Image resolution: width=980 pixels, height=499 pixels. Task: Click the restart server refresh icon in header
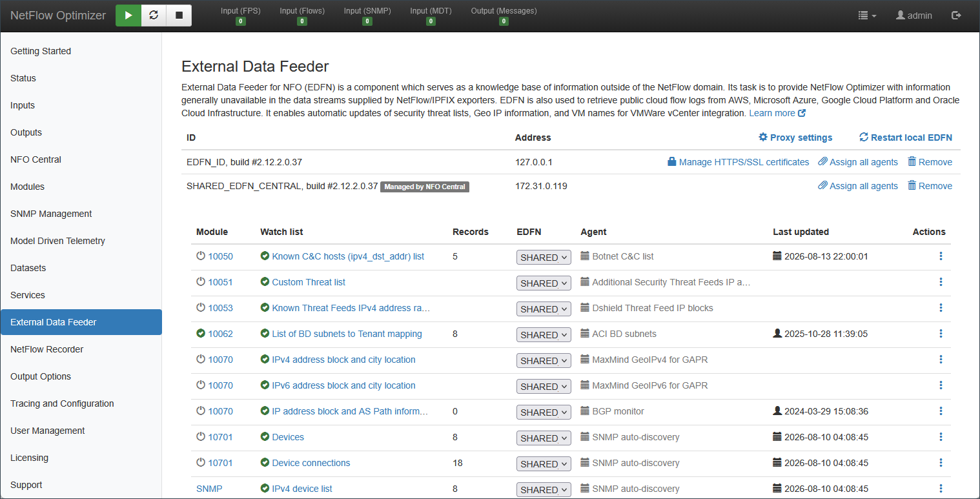[154, 15]
